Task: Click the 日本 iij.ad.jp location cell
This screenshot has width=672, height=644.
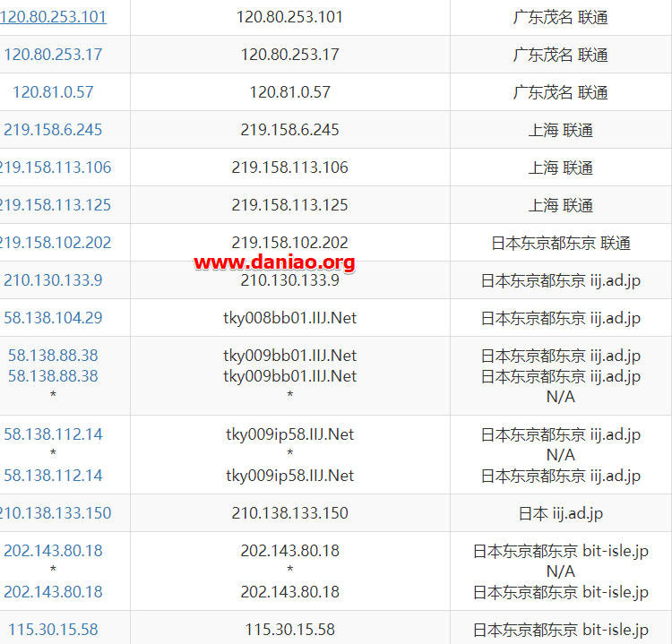Action: 560,513
